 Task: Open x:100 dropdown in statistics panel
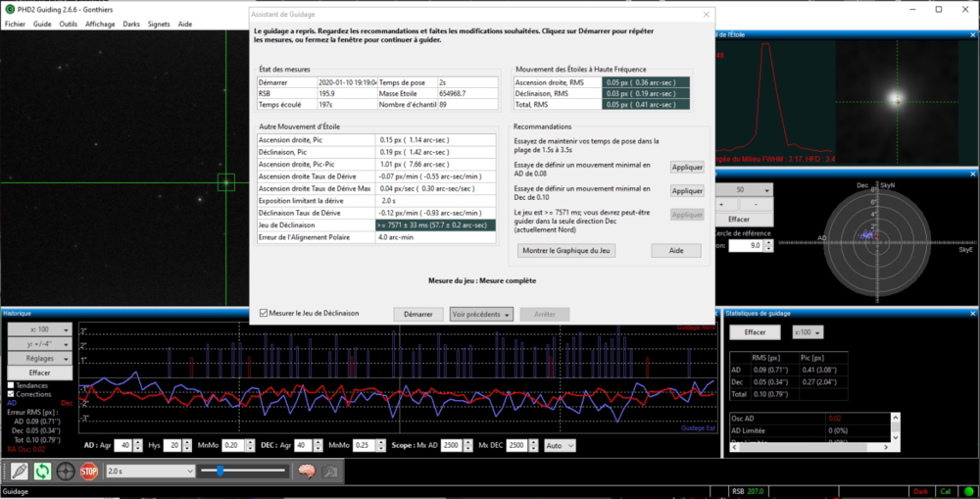[808, 332]
